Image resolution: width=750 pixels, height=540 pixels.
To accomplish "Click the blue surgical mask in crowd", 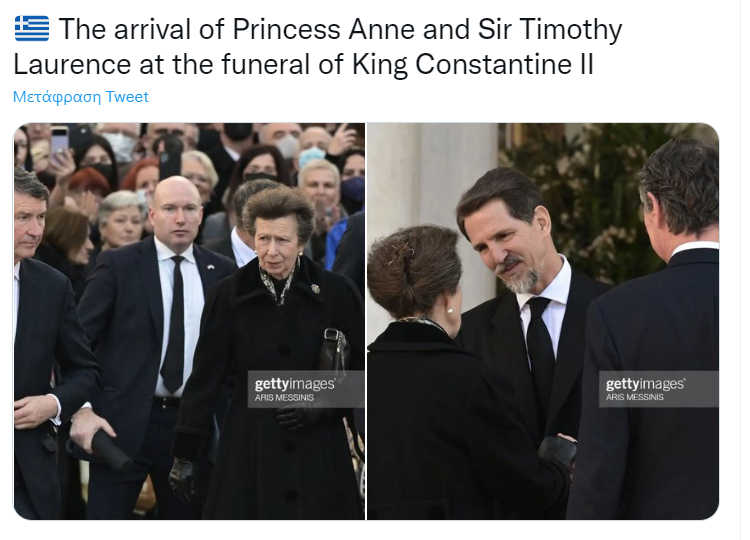I will click(312, 156).
